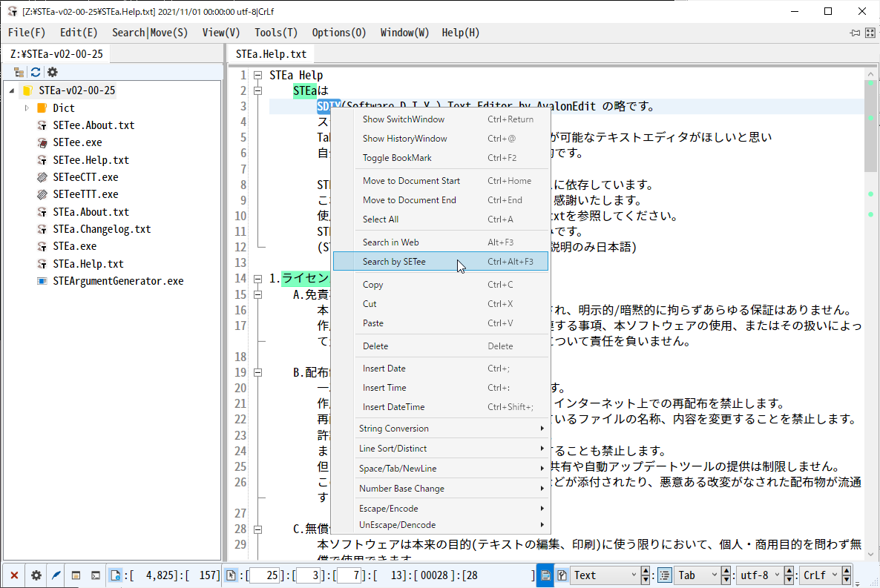880x588 pixels.
Task: Open the Line Sort/Distinct submenu
Action: [441, 449]
